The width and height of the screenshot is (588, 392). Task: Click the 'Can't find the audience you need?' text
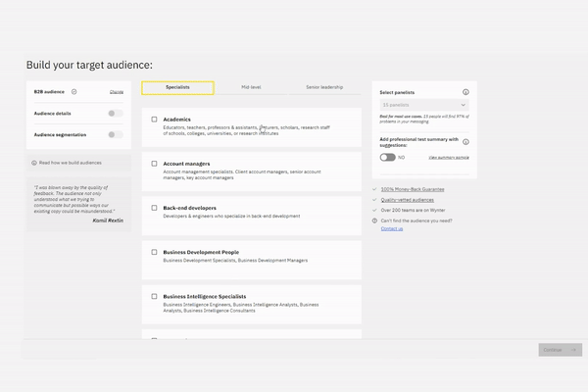pyautogui.click(x=416, y=220)
